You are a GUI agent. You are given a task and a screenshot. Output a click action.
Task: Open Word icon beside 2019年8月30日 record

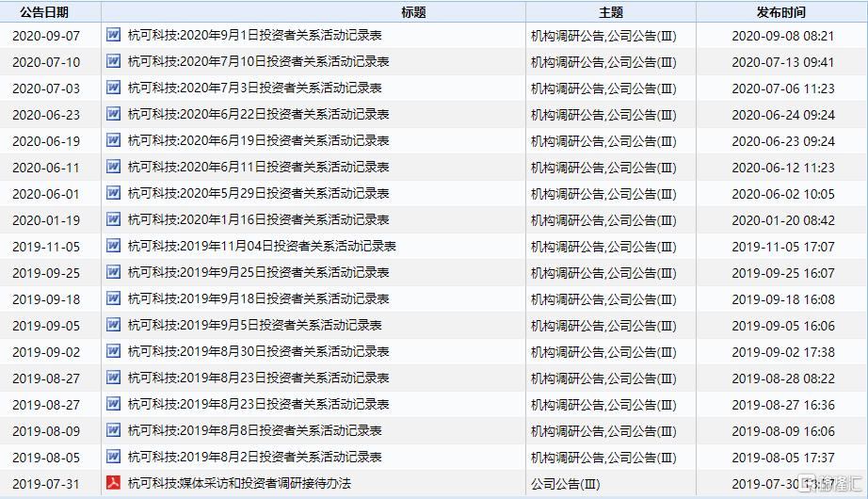point(113,351)
